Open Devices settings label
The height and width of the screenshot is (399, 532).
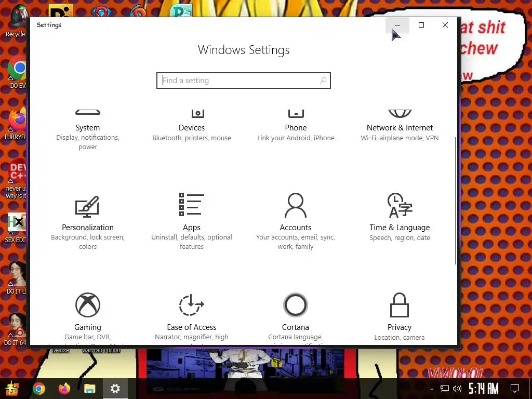[191, 128]
